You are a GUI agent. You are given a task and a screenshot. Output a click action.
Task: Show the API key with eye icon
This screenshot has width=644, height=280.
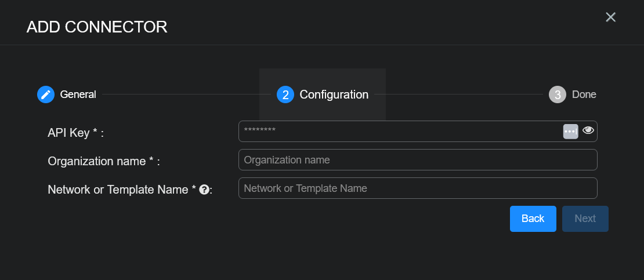click(x=588, y=131)
